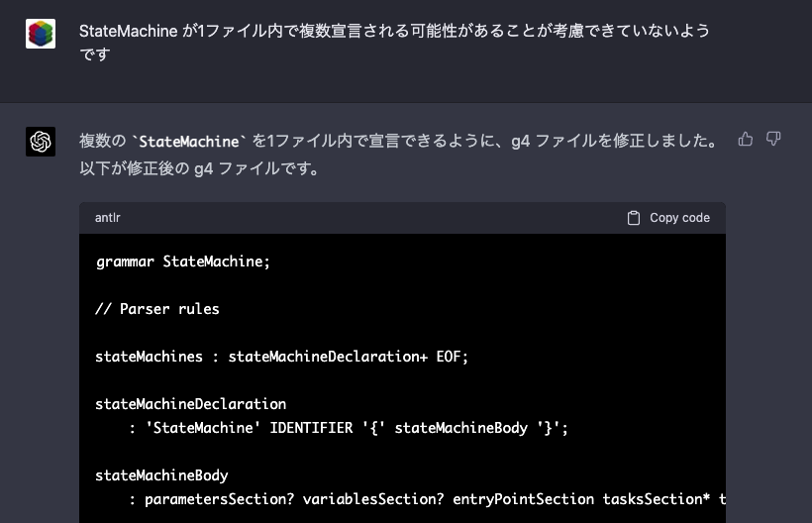
Task: Click the reply line '以下が修正後の g4 ファイルです。'
Action: tap(200, 168)
